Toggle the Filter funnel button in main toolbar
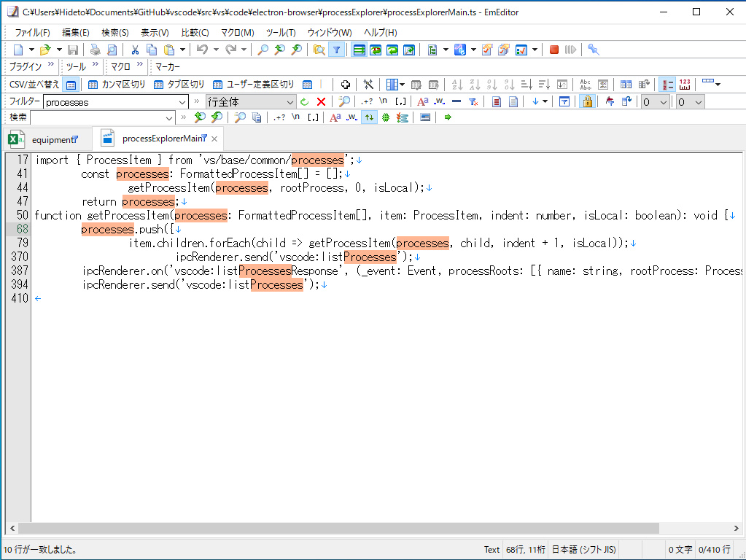Image resolution: width=746 pixels, height=560 pixels. pos(337,50)
